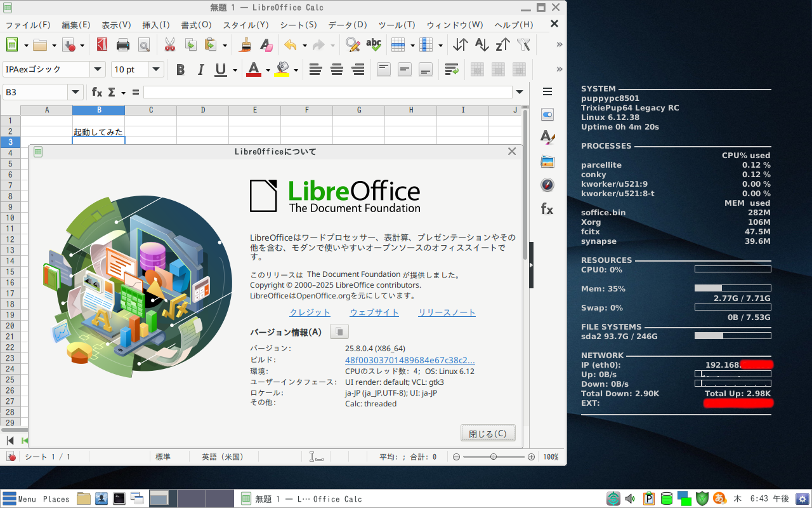Image resolution: width=812 pixels, height=508 pixels.
Task: Open the build ID hyperlink
Action: [x=410, y=360]
